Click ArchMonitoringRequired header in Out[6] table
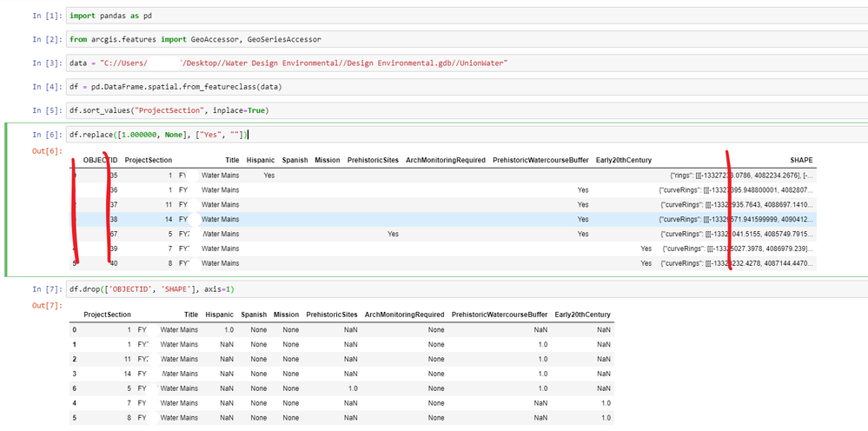 (445, 160)
